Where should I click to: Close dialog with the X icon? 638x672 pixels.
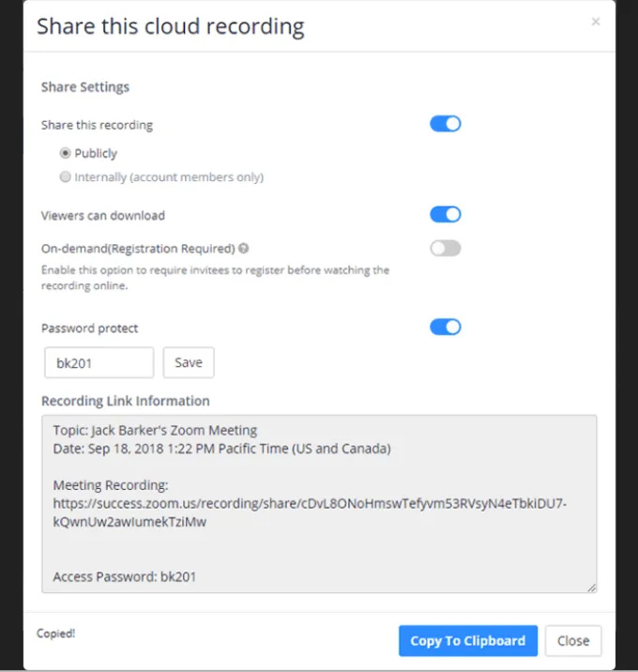[x=595, y=22]
